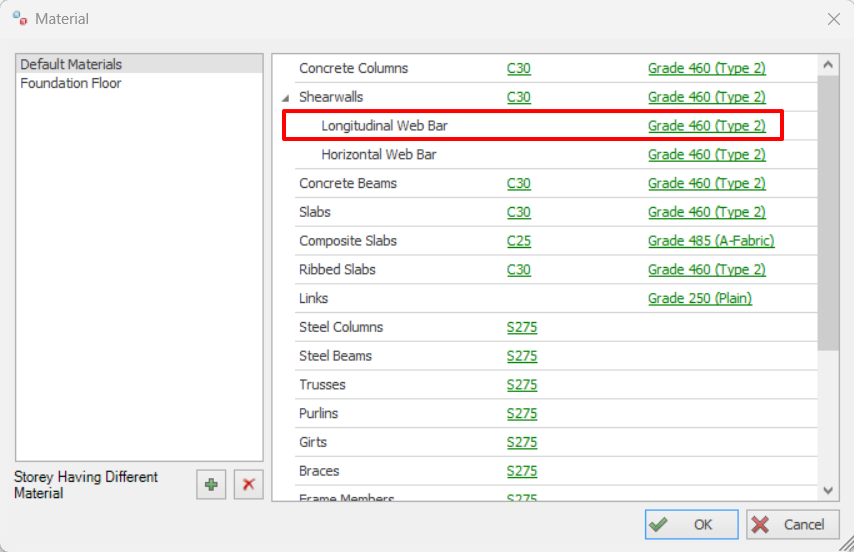854x552 pixels.
Task: Select the Horizontal Web Bar label
Action: (379, 155)
